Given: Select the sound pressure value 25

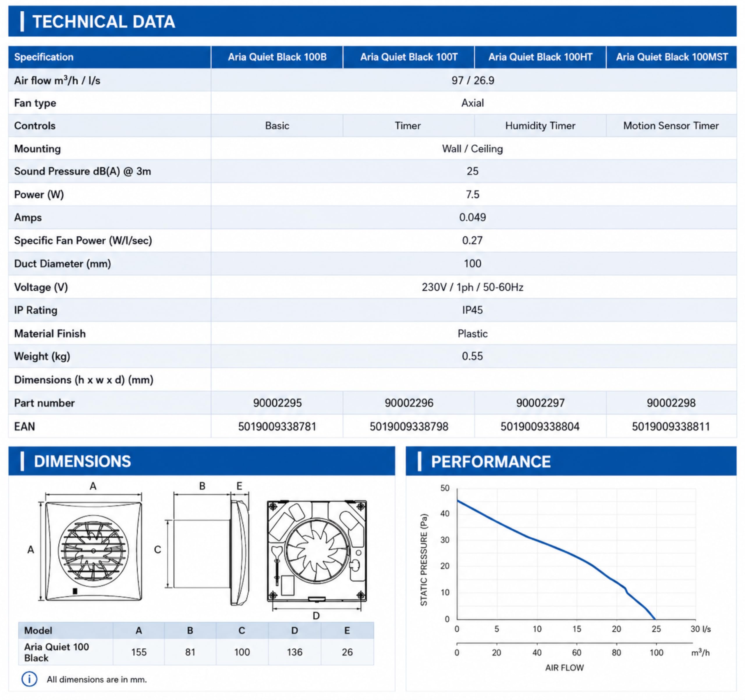Looking at the screenshot, I should tap(473, 171).
